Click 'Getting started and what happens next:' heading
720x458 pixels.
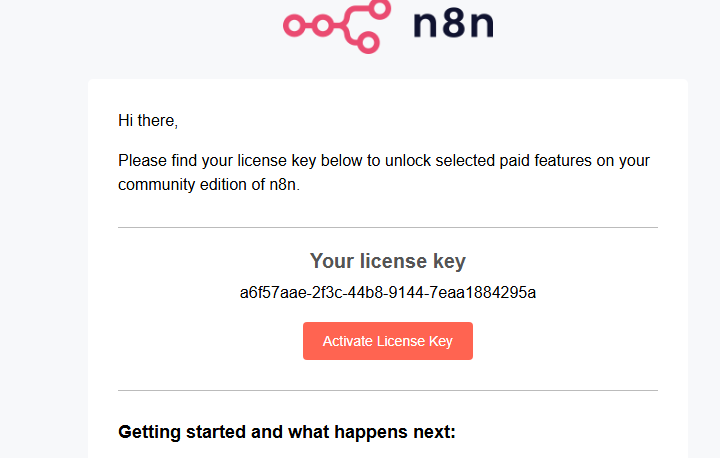[x=287, y=432]
